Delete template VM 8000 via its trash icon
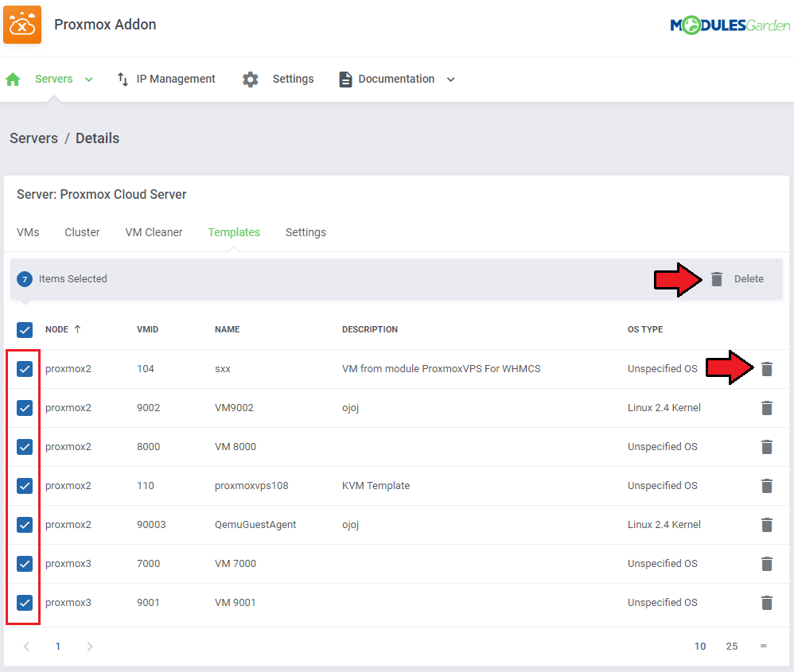Screen dimensions: 794x672 click(x=767, y=447)
